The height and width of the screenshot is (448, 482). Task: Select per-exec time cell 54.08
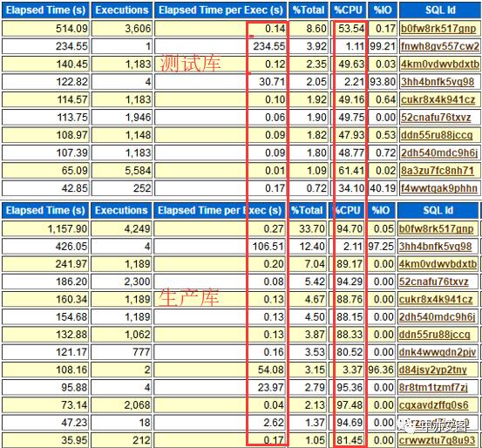tap(220, 370)
